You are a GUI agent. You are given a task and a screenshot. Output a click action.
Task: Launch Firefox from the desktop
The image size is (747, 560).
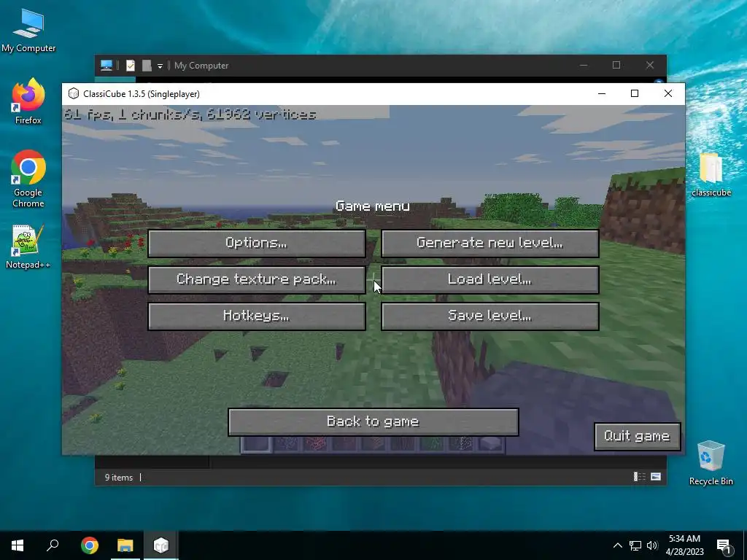28,102
